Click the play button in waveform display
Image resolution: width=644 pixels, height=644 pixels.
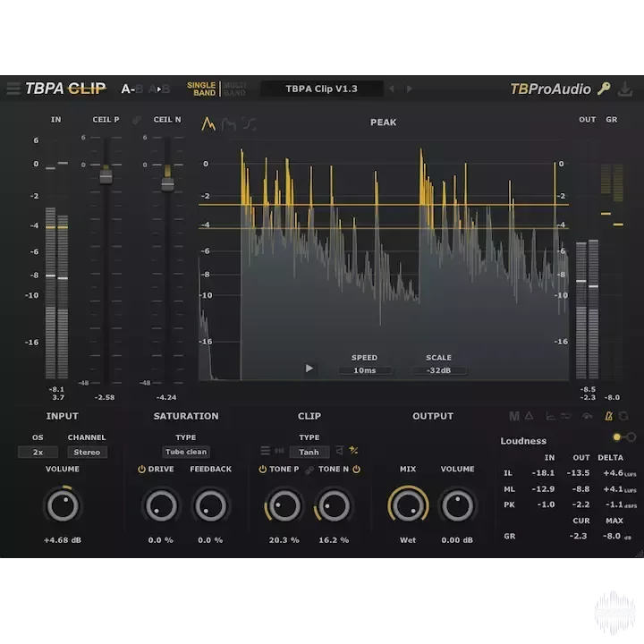click(x=309, y=368)
